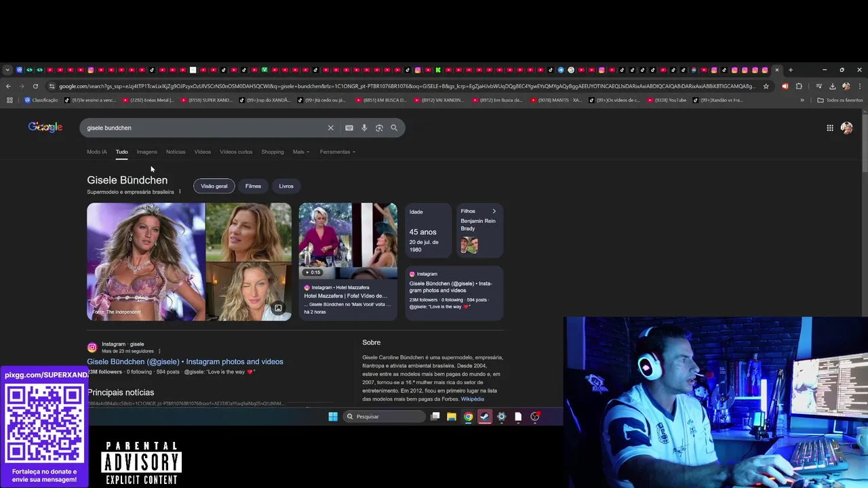Open the tab search dropdown arrow
This screenshot has width=868, height=488.
pos(7,70)
